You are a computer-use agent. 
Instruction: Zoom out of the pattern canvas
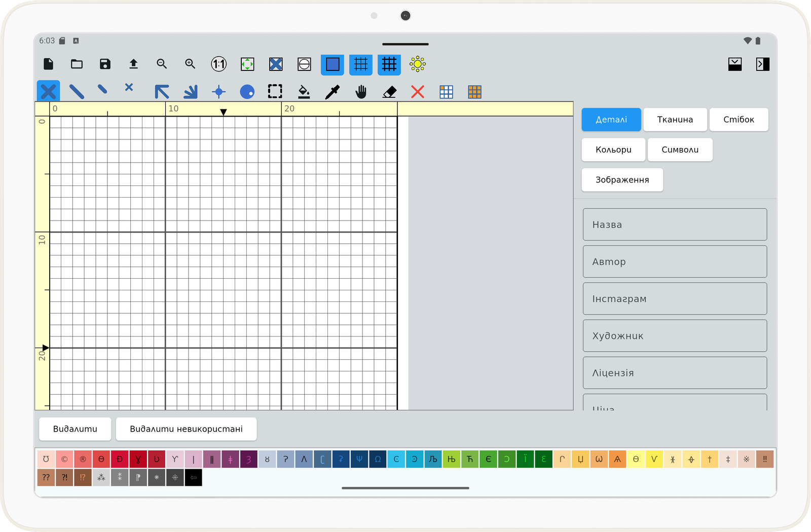(x=162, y=64)
